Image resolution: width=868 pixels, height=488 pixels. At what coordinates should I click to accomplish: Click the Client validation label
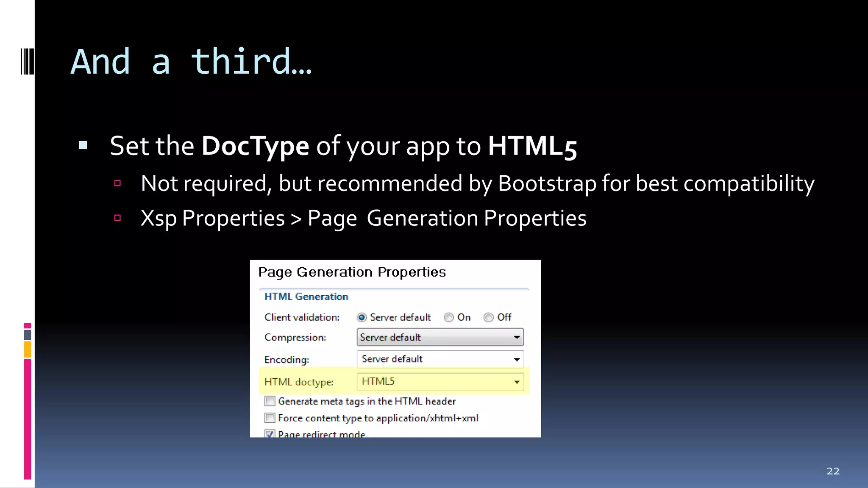[302, 317]
